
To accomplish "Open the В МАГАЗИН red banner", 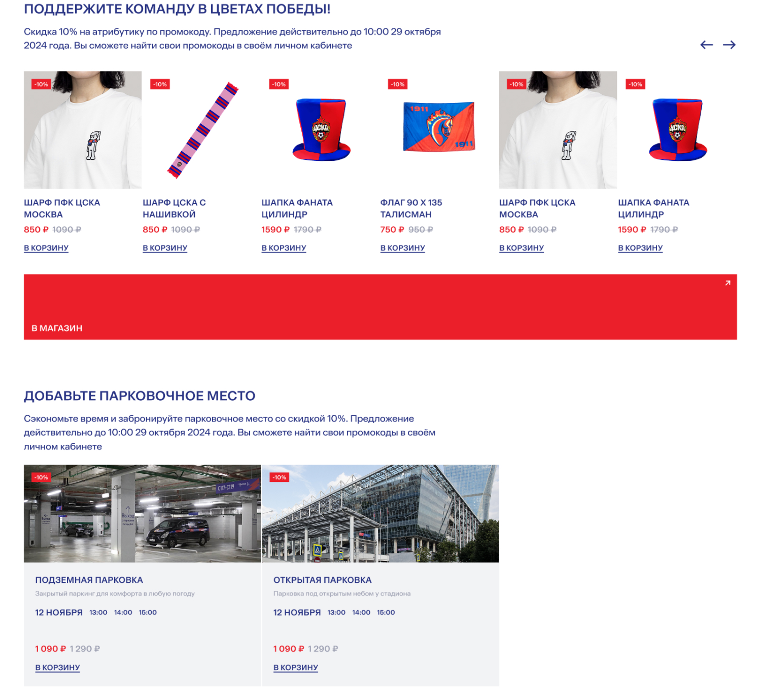I will [380, 307].
